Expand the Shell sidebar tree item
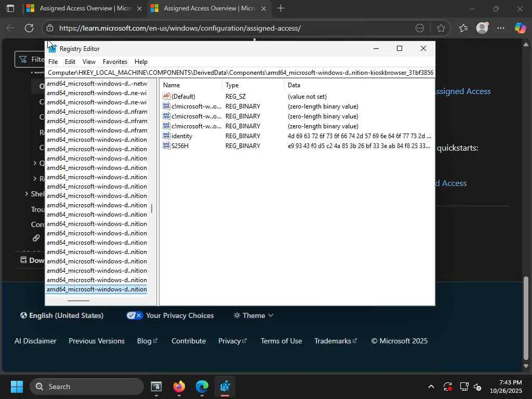The image size is (532, 399). (x=26, y=194)
